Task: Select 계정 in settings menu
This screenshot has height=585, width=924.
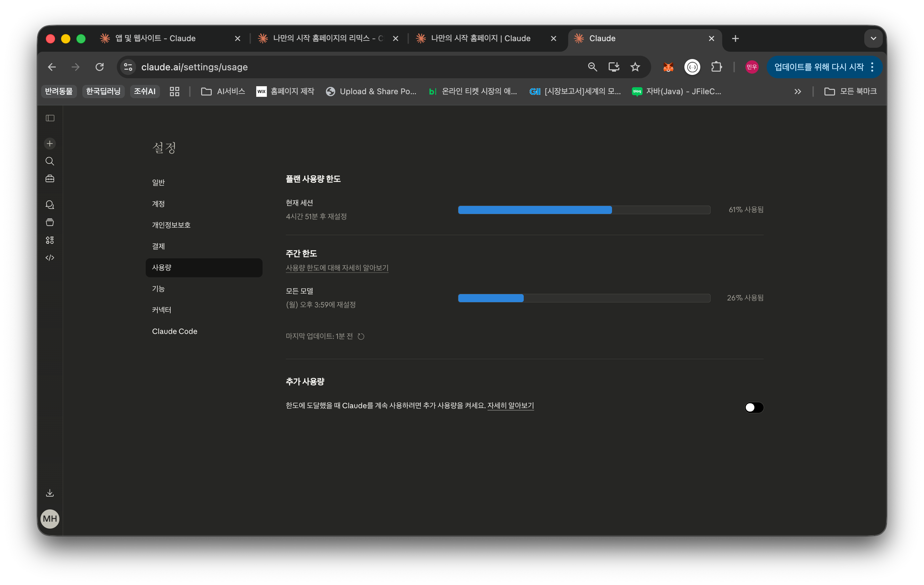Action: (x=204, y=204)
